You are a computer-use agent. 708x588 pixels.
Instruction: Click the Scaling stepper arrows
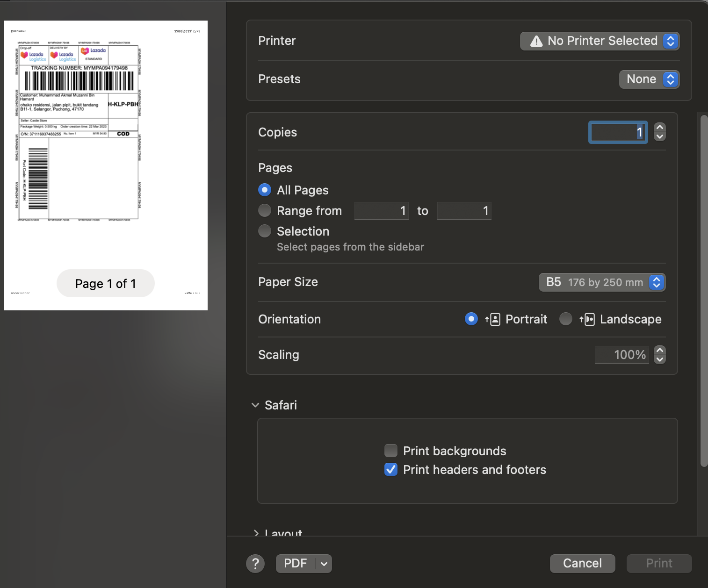click(659, 355)
